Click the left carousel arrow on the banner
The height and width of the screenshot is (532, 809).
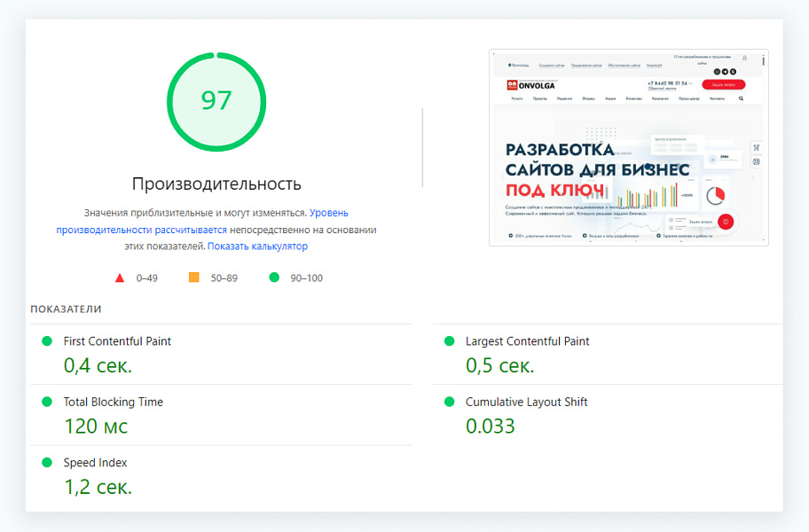tap(502, 177)
